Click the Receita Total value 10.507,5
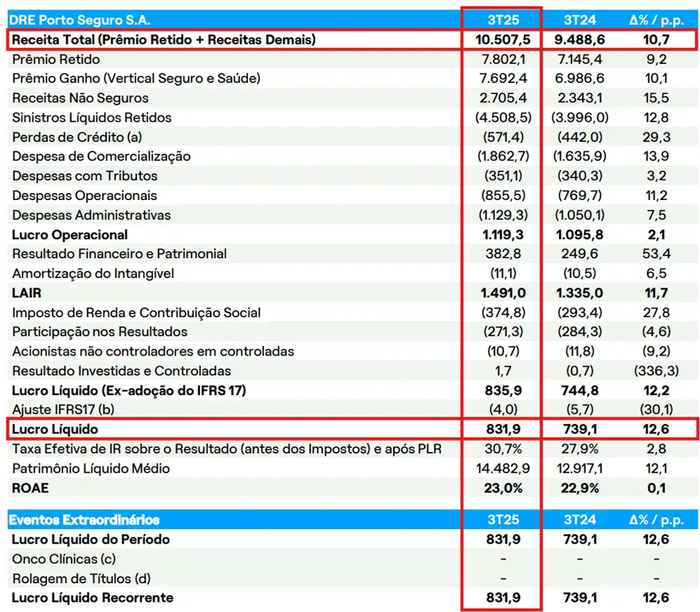 pyautogui.click(x=502, y=39)
